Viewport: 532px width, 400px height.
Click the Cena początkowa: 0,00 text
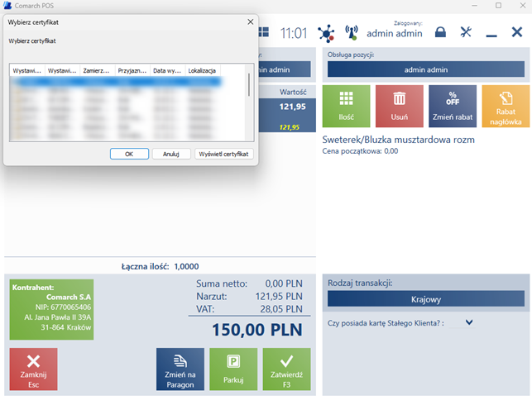360,151
